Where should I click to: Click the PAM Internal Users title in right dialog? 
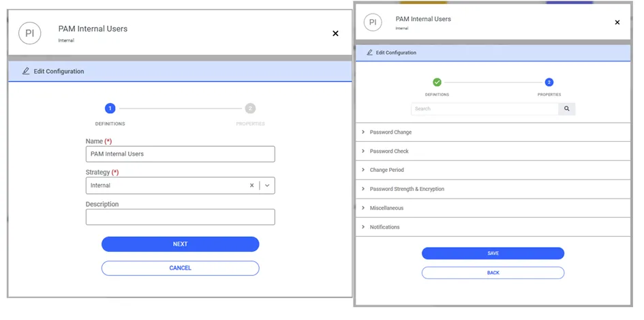click(x=423, y=19)
